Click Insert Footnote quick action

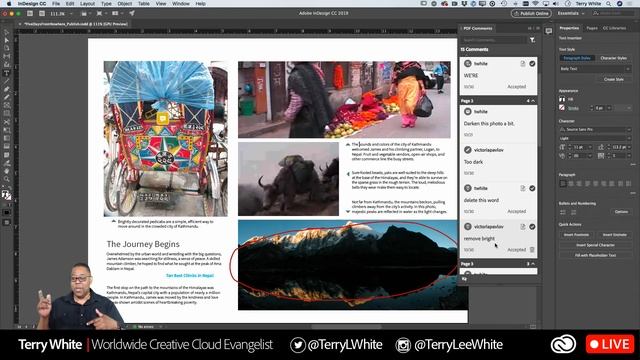[x=576, y=235]
